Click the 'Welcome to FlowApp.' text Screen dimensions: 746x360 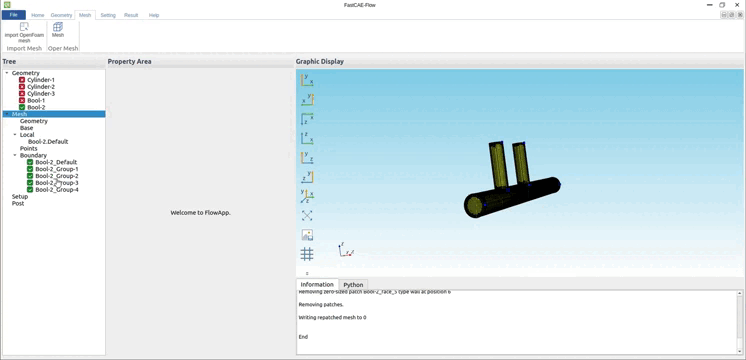pyautogui.click(x=200, y=213)
